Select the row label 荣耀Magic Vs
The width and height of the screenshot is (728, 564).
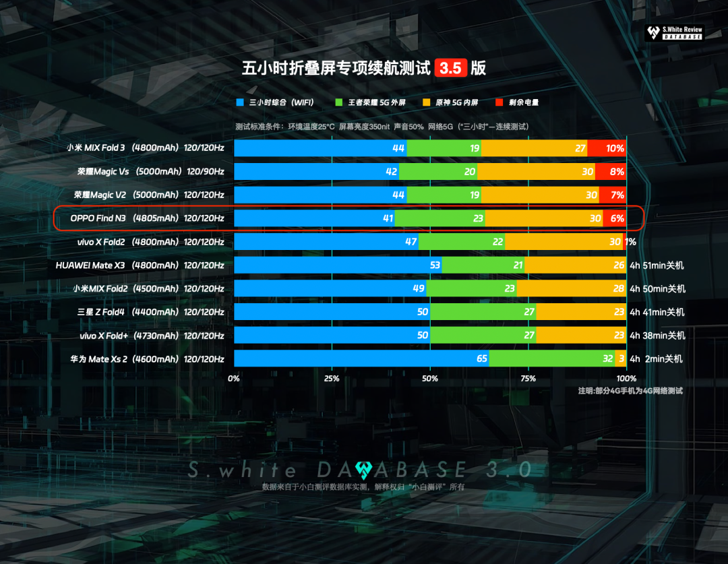click(x=150, y=171)
